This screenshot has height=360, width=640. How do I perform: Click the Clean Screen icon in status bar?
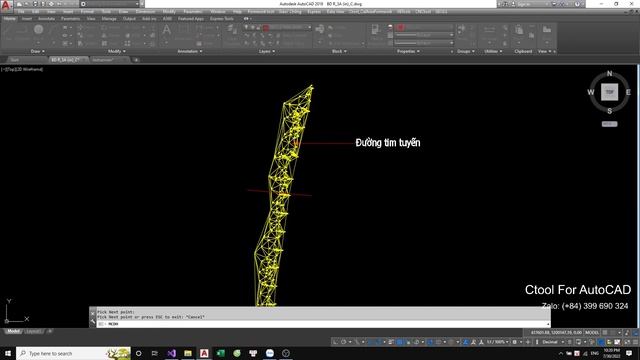[627, 342]
